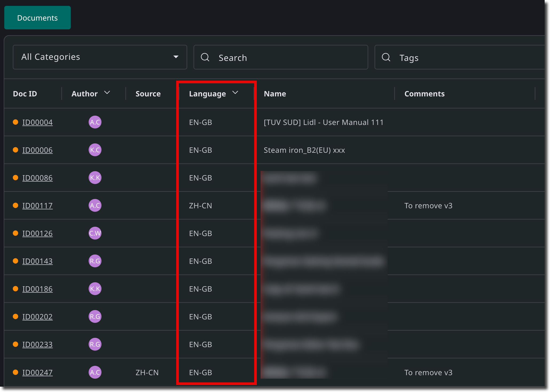Image resolution: width=550 pixels, height=392 pixels.
Task: Click the K.C author avatar for ID00006
Action: 95,150
